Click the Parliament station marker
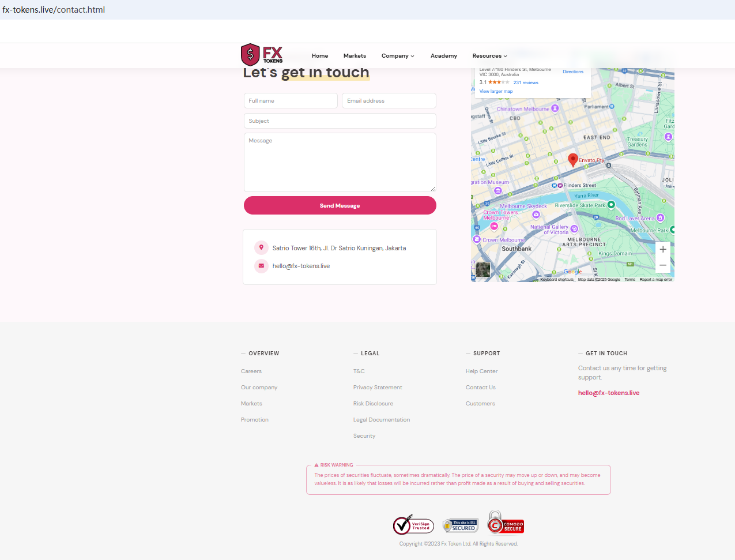The height and width of the screenshot is (560, 735). 612,107
